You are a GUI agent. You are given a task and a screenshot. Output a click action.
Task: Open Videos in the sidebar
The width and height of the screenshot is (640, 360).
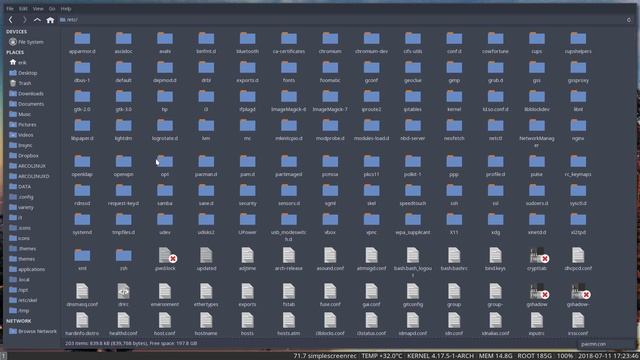pos(22,135)
